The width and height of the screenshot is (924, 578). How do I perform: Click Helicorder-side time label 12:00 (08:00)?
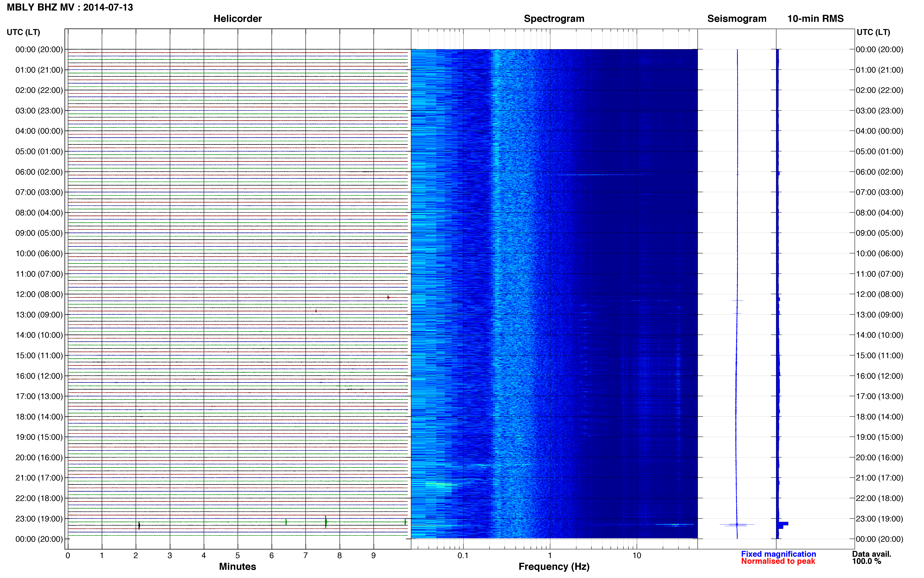coord(39,294)
